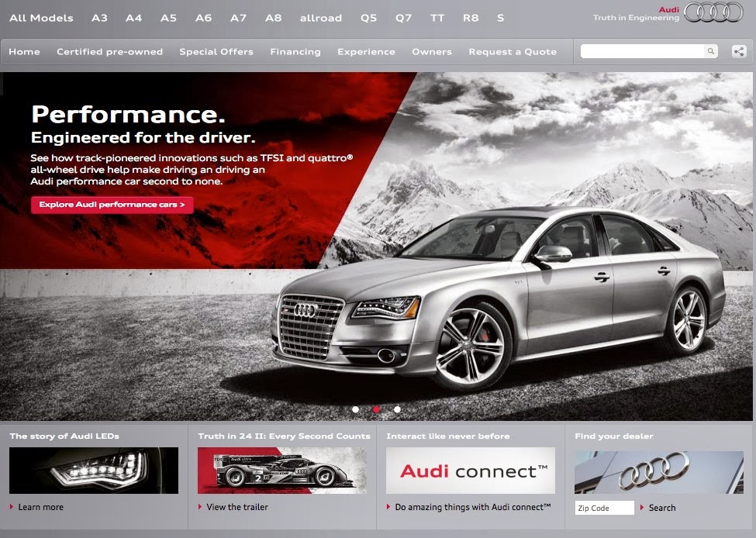Screen dimensions: 756x538
Task: Focus the site search field
Action: click(643, 51)
